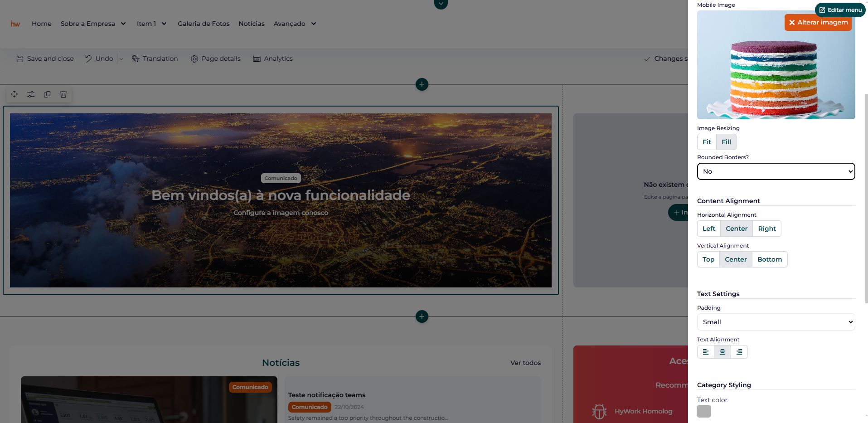Viewport: 868px width, 423px height.
Task: Click the move section icon
Action: [15, 94]
